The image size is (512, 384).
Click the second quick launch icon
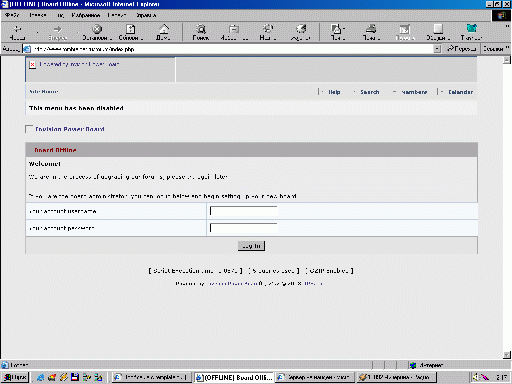(52, 377)
